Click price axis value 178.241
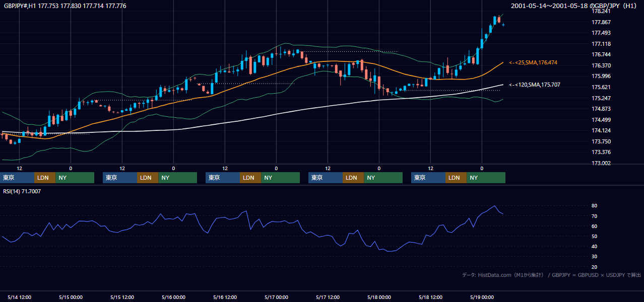The image size is (644, 302). [x=601, y=12]
